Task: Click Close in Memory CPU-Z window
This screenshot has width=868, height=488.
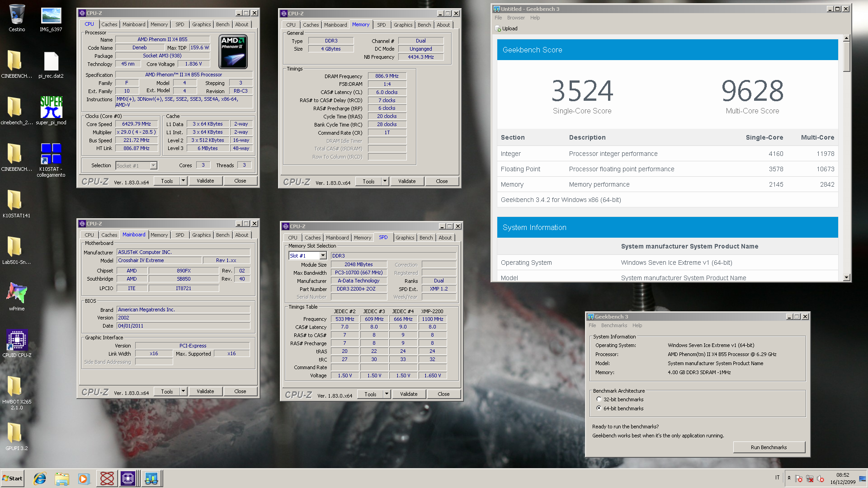Action: pyautogui.click(x=442, y=182)
